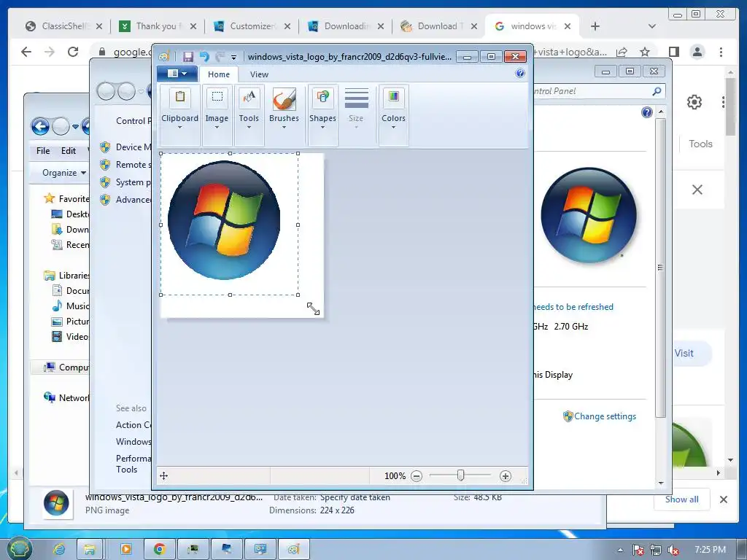Open the File menu in Explorer
Screen dimensions: 747x560
(43, 150)
